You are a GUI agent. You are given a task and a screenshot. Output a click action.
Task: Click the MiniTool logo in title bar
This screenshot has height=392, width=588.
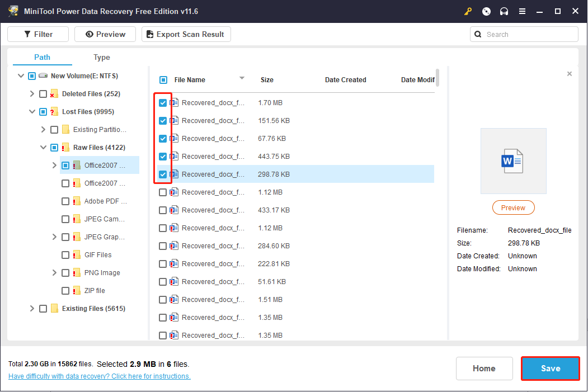[x=12, y=11]
